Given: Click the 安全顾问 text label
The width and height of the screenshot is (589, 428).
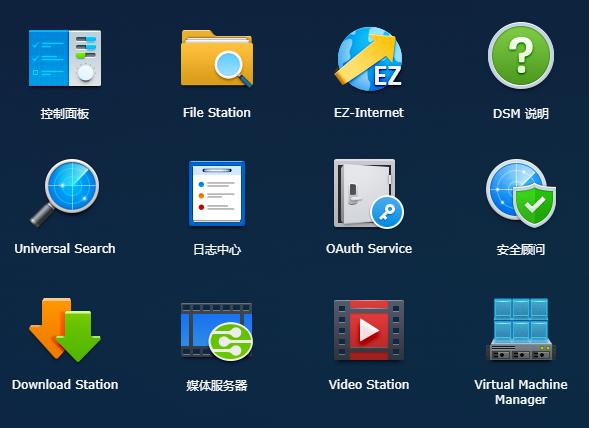Looking at the screenshot, I should coord(521,249).
